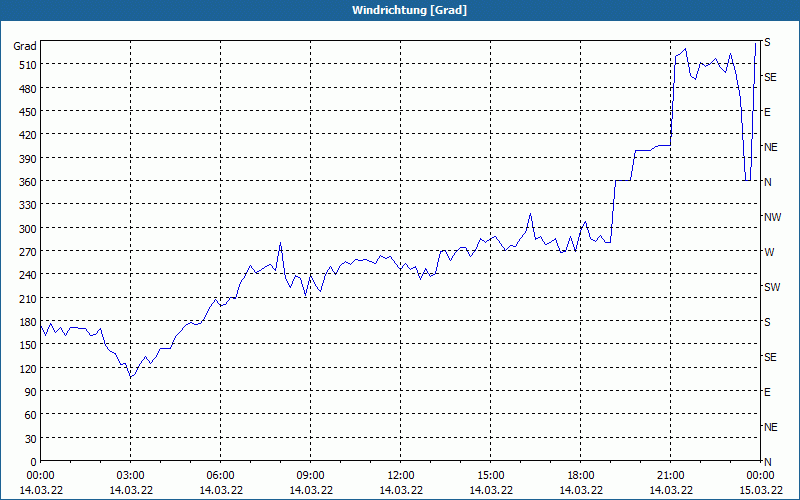The image size is (800, 500).
Task: Click the 510 value on the left axis
Action: pyautogui.click(x=28, y=65)
